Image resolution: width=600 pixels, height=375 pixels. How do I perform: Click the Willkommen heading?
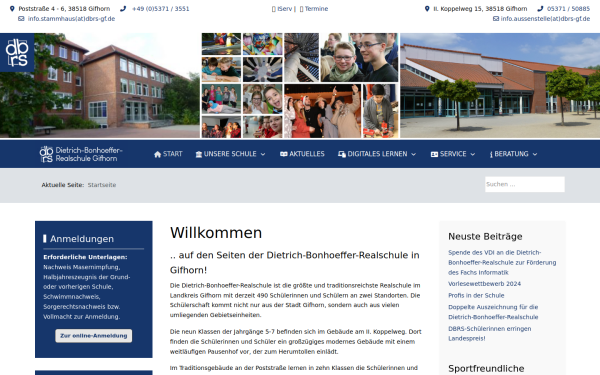click(216, 233)
